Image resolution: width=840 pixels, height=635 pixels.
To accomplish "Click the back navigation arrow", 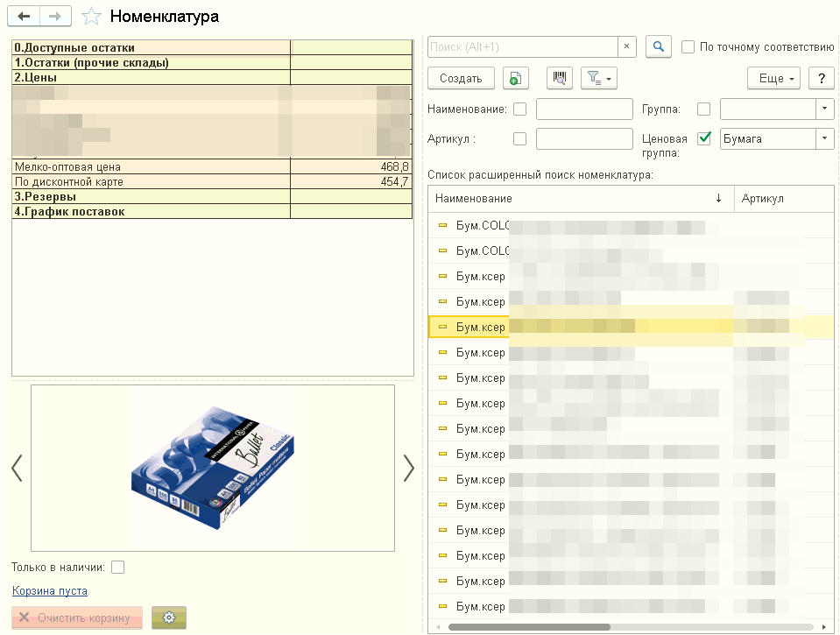I will [24, 17].
